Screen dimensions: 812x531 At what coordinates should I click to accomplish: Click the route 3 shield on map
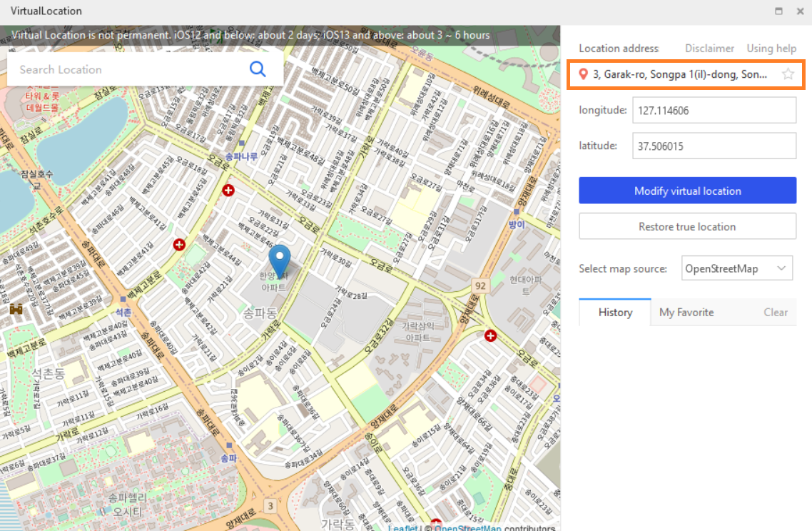coord(270,506)
